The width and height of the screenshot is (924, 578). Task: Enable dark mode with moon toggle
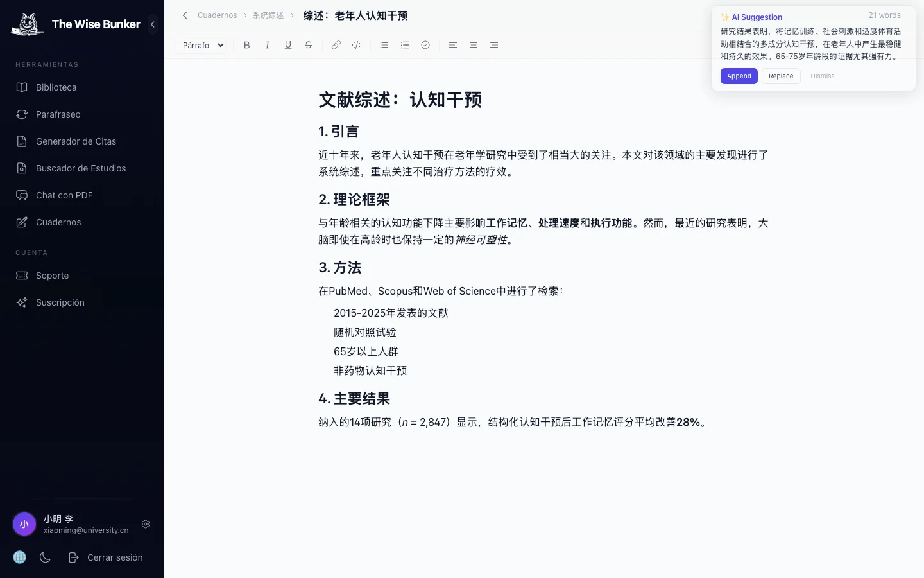click(45, 557)
